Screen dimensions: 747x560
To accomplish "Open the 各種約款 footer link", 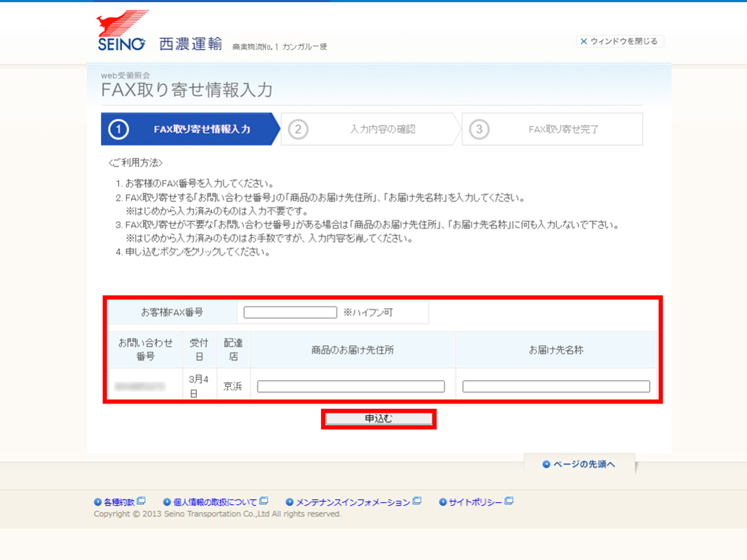I will tap(119, 502).
